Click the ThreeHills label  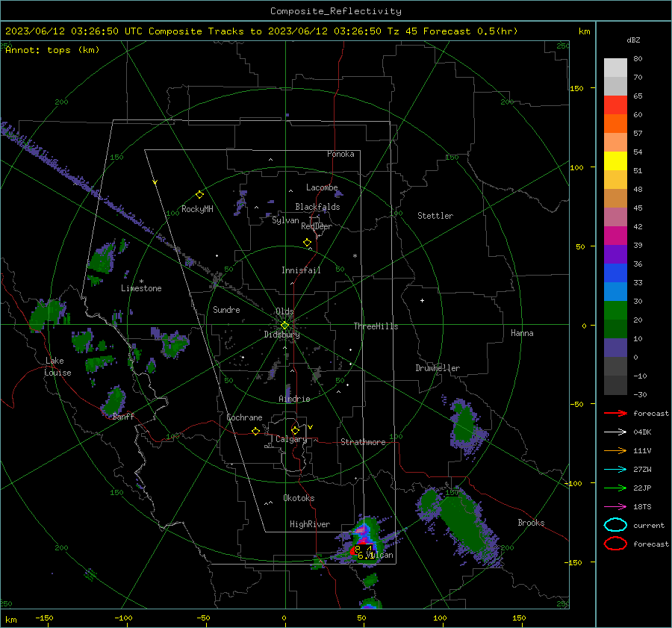(376, 326)
